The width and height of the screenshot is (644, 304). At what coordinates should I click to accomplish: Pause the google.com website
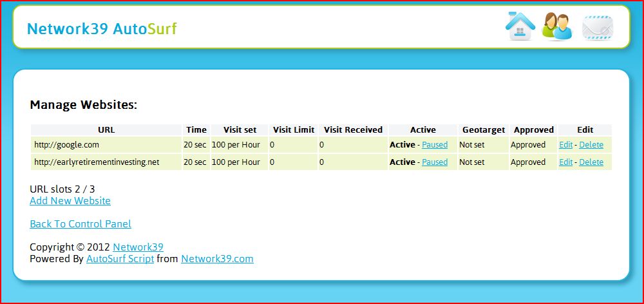(435, 145)
